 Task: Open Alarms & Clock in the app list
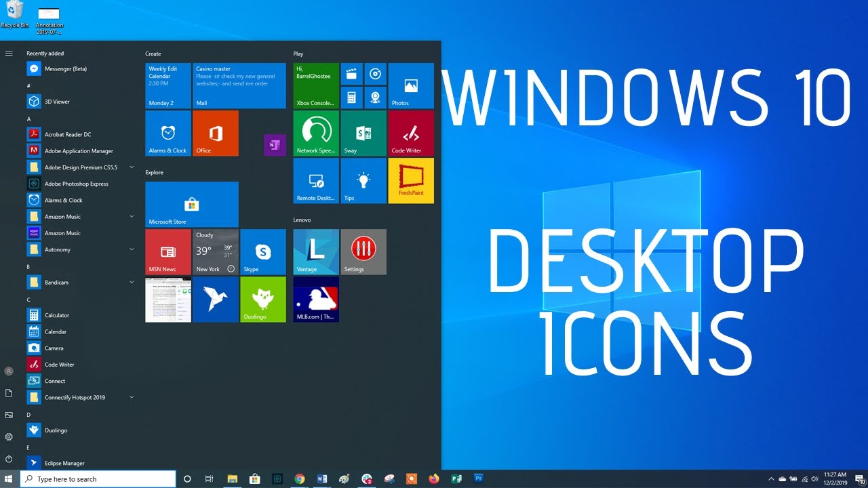pyautogui.click(x=80, y=200)
